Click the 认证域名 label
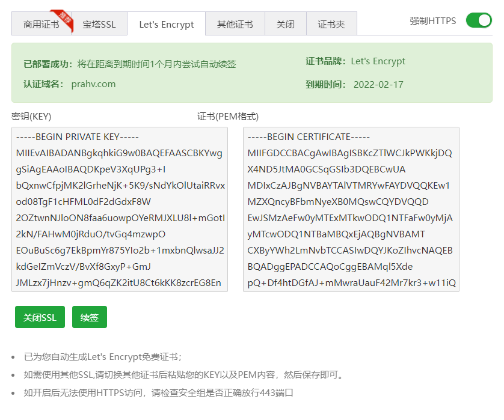This screenshot has width=504, height=420. click(x=43, y=84)
